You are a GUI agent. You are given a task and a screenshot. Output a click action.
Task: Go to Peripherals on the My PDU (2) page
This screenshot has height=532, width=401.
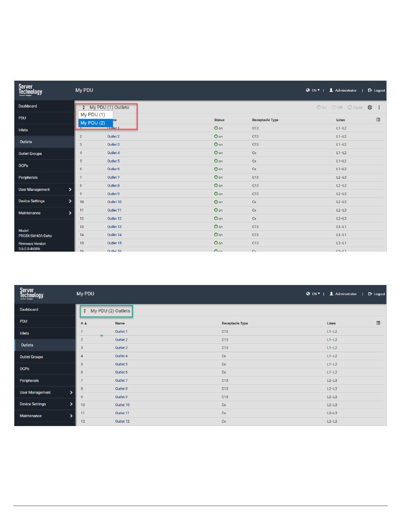point(30,380)
